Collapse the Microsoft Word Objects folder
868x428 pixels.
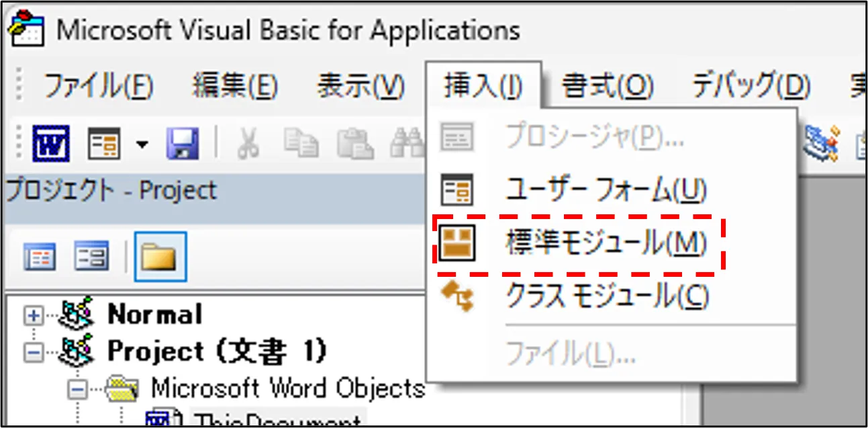(79, 388)
